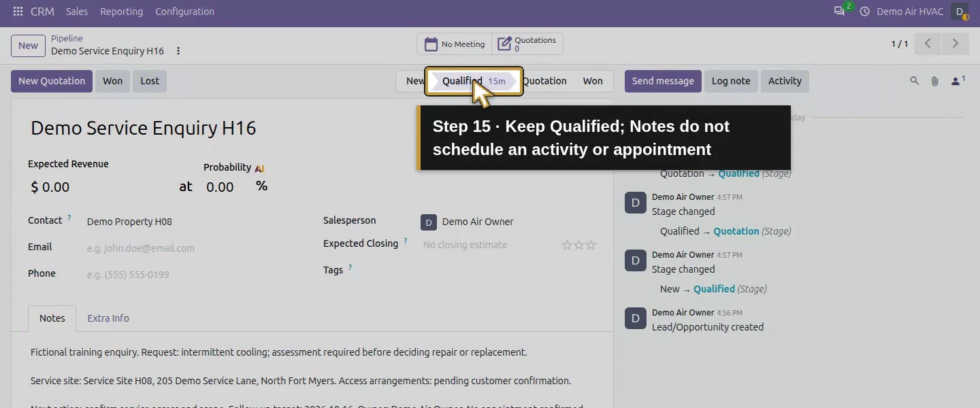980x408 pixels.
Task: Open the Configuration menu
Action: pos(184,12)
